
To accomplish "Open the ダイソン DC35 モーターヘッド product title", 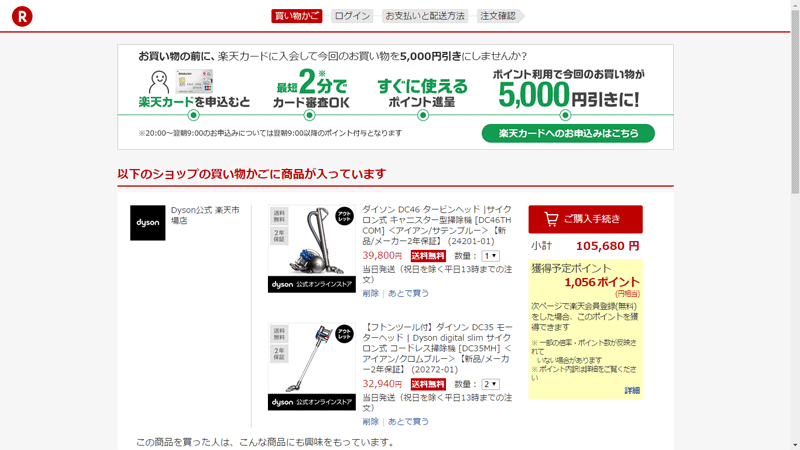I will (437, 348).
